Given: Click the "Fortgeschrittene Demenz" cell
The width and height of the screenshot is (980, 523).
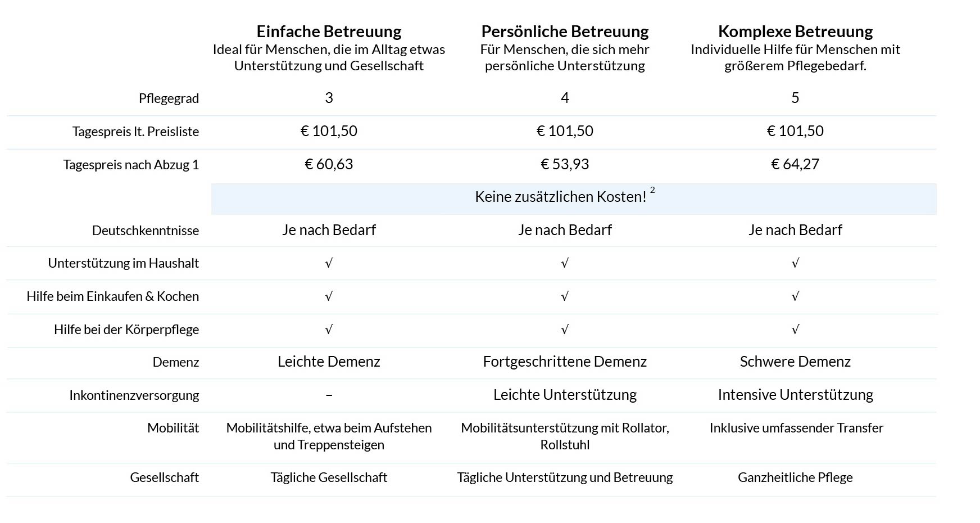Looking at the screenshot, I should click(565, 362).
